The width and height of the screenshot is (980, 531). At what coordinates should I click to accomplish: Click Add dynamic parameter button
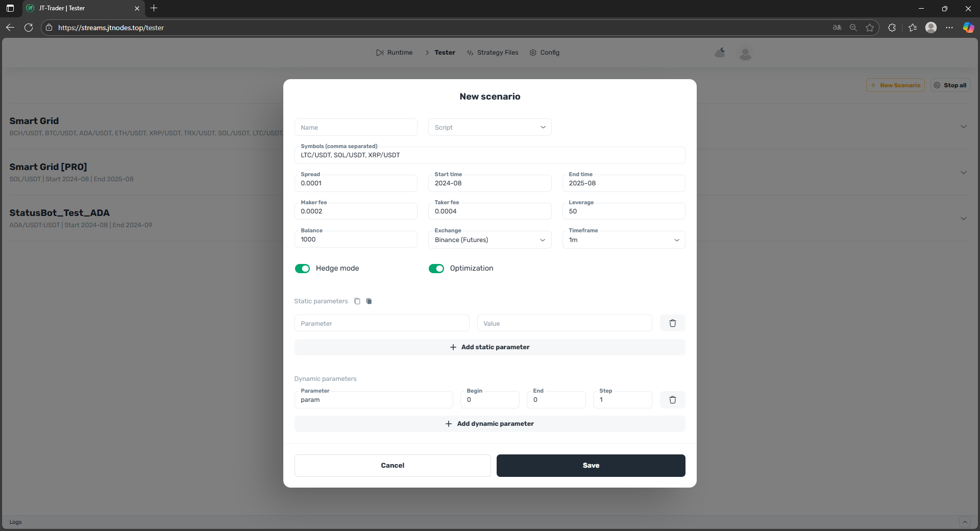489,424
